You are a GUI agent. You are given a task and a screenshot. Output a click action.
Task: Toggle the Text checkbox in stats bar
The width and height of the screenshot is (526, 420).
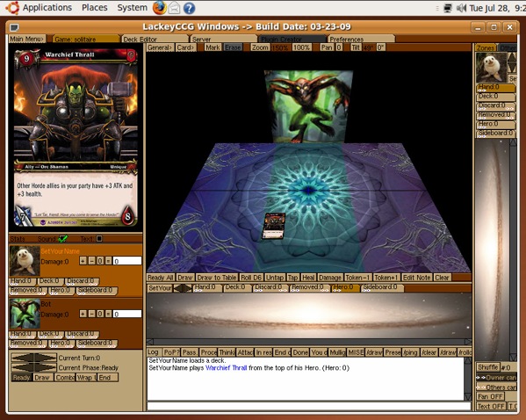99,239
